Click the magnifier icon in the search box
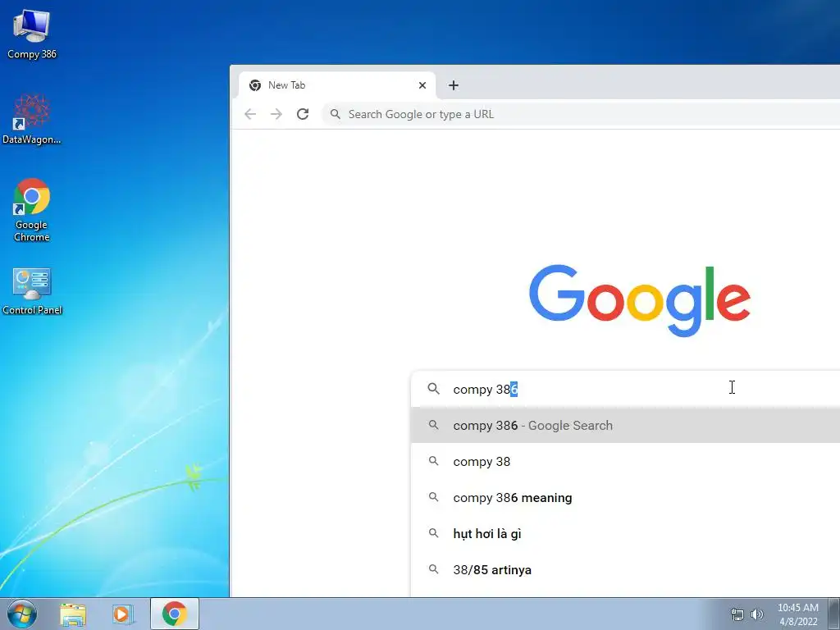This screenshot has width=840, height=630. tap(433, 389)
